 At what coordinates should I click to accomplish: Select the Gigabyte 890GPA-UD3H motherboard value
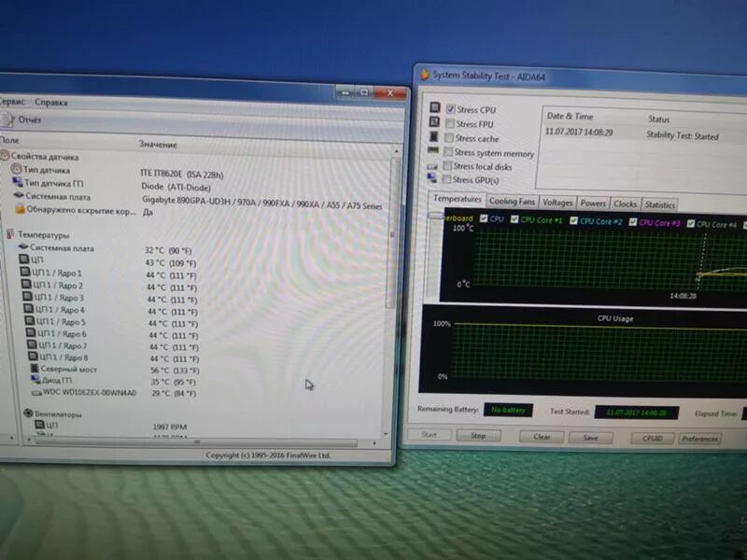(262, 203)
